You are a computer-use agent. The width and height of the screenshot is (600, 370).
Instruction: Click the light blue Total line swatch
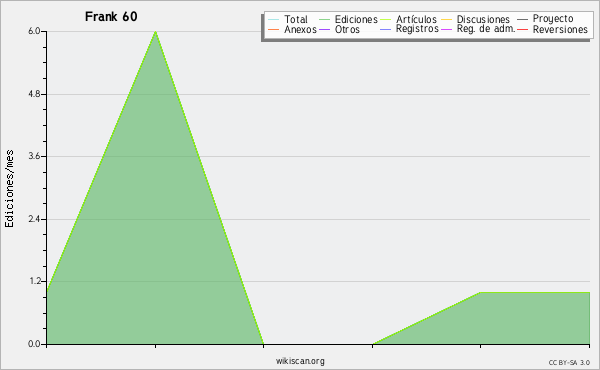point(274,20)
